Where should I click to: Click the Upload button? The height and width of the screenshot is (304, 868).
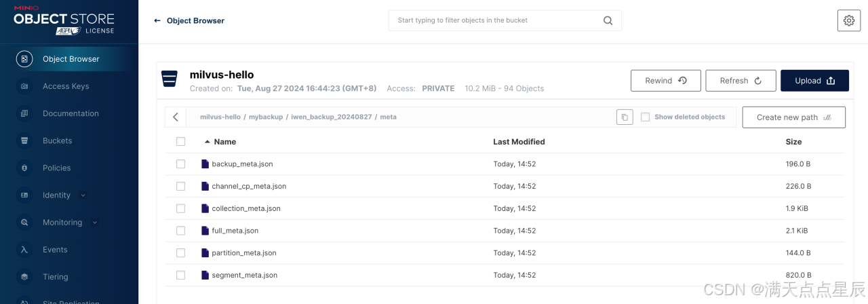point(814,81)
